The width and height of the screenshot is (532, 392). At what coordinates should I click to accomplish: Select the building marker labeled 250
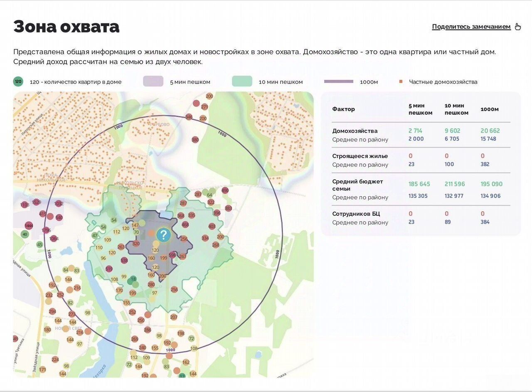coord(141,321)
